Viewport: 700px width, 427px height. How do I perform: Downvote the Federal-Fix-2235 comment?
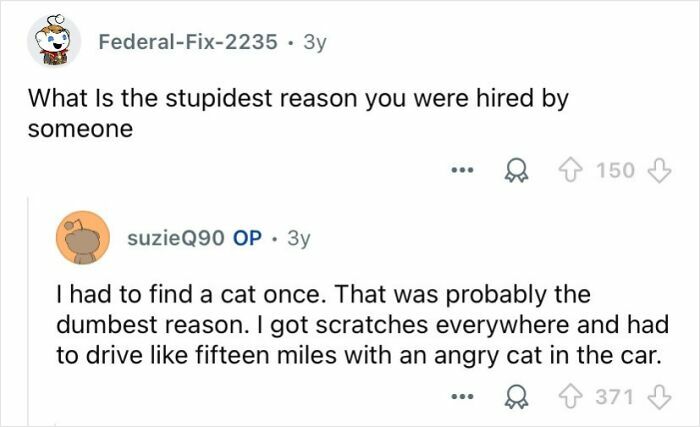(657, 171)
